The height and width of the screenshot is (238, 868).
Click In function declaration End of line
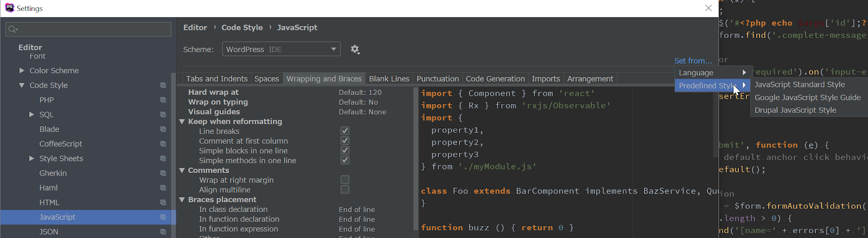tap(357, 219)
